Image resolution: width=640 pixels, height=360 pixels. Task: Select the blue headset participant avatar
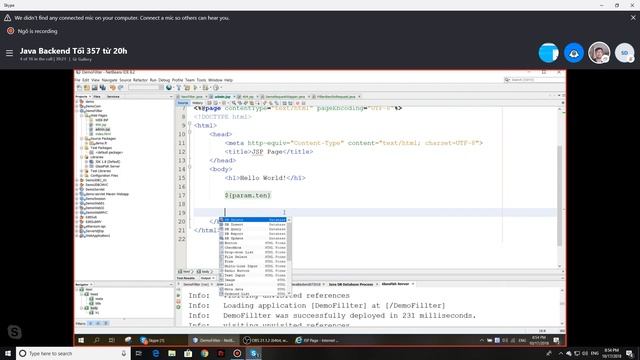pyautogui.click(x=573, y=53)
